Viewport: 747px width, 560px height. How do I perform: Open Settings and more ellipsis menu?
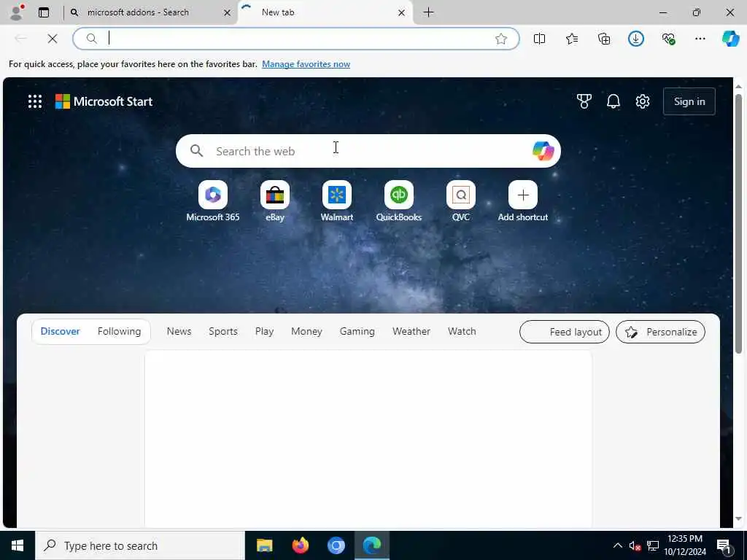point(700,39)
